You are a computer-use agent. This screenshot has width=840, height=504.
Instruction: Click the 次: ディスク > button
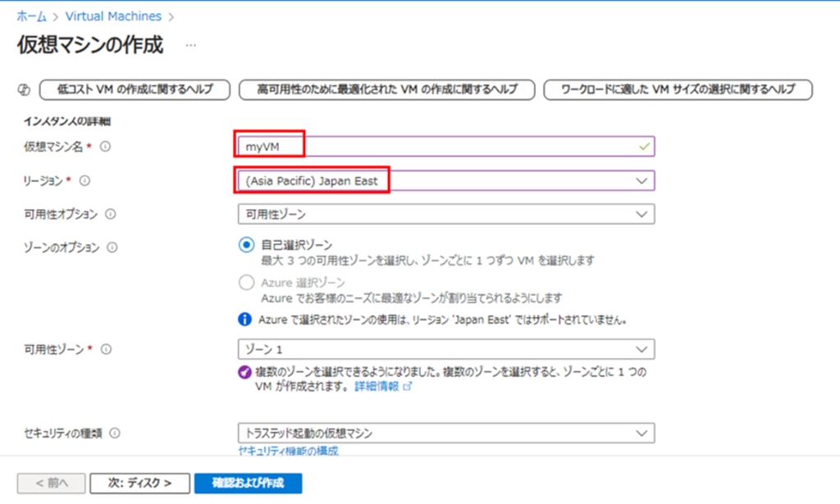point(139,484)
